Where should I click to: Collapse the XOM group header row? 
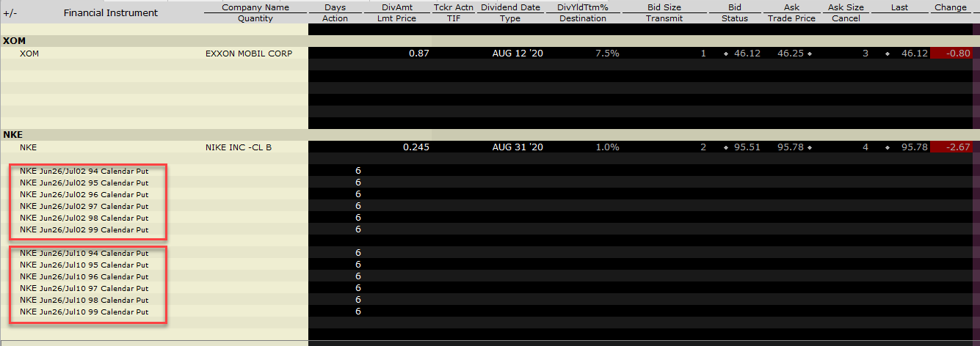(12, 41)
